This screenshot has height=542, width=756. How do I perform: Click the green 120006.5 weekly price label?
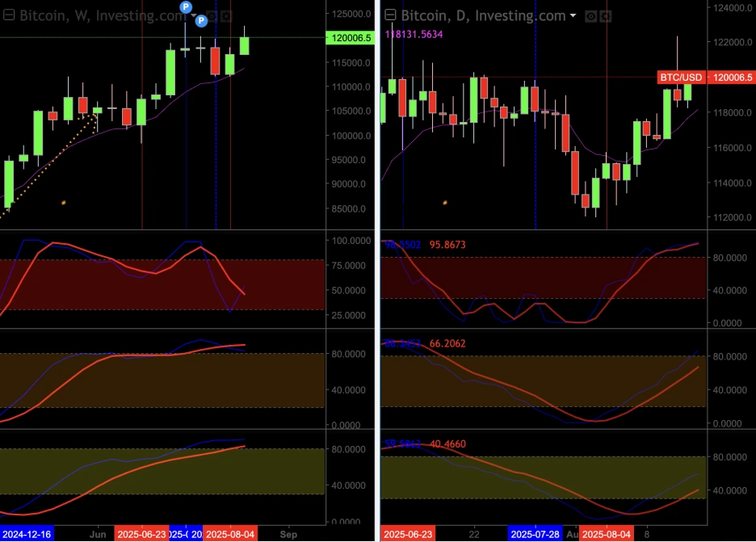tap(351, 38)
